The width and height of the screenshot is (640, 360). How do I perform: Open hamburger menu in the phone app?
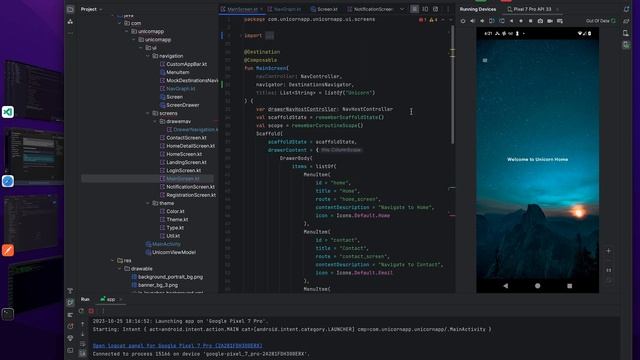pyautogui.click(x=485, y=60)
